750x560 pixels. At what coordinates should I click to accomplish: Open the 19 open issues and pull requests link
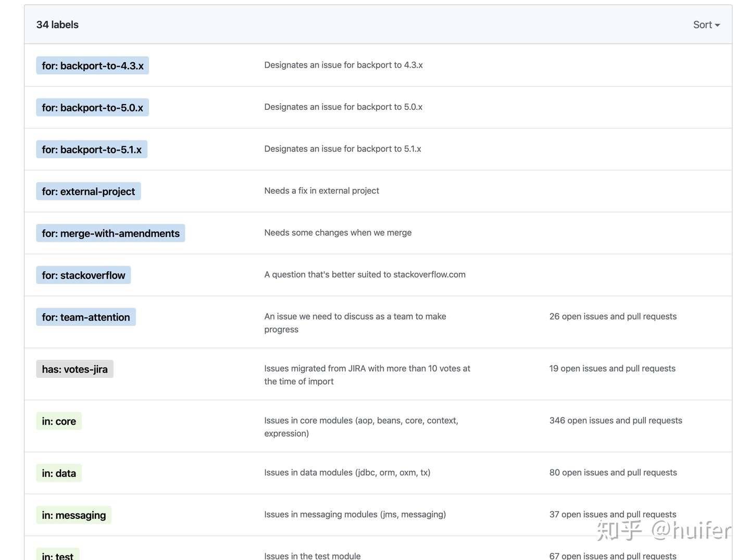[612, 368]
